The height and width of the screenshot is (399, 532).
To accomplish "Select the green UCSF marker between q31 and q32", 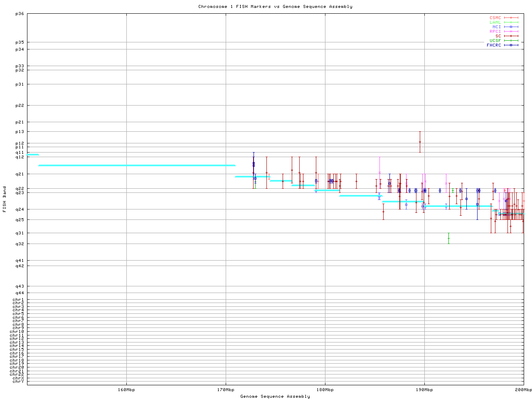I will click(448, 238).
